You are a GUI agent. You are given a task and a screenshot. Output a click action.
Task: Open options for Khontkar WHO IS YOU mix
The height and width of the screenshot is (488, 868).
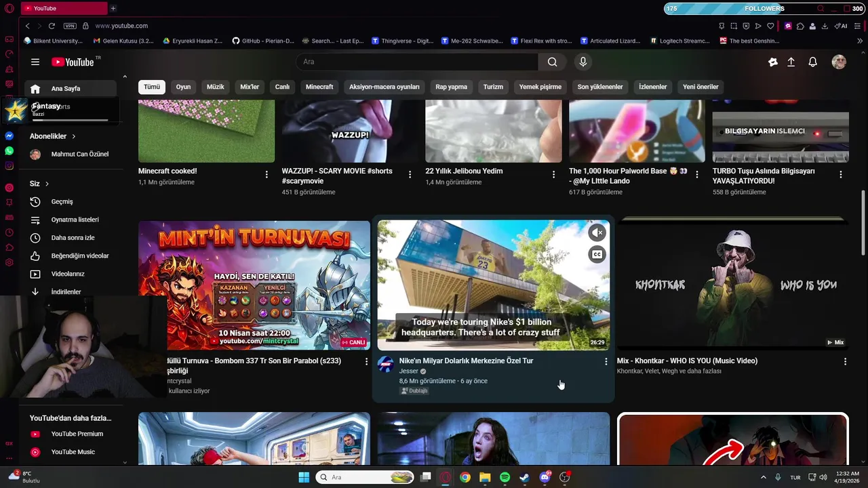[845, 362]
